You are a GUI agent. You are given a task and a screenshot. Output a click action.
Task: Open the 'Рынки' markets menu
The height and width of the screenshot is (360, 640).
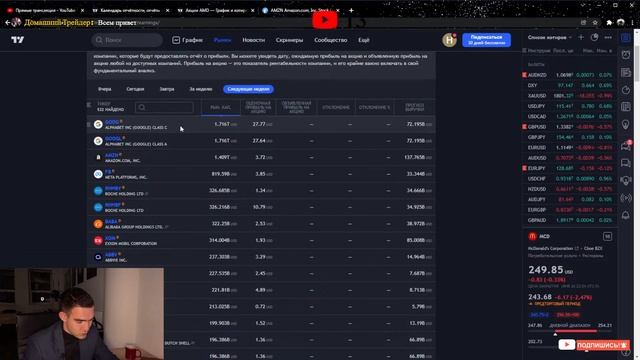[222, 40]
